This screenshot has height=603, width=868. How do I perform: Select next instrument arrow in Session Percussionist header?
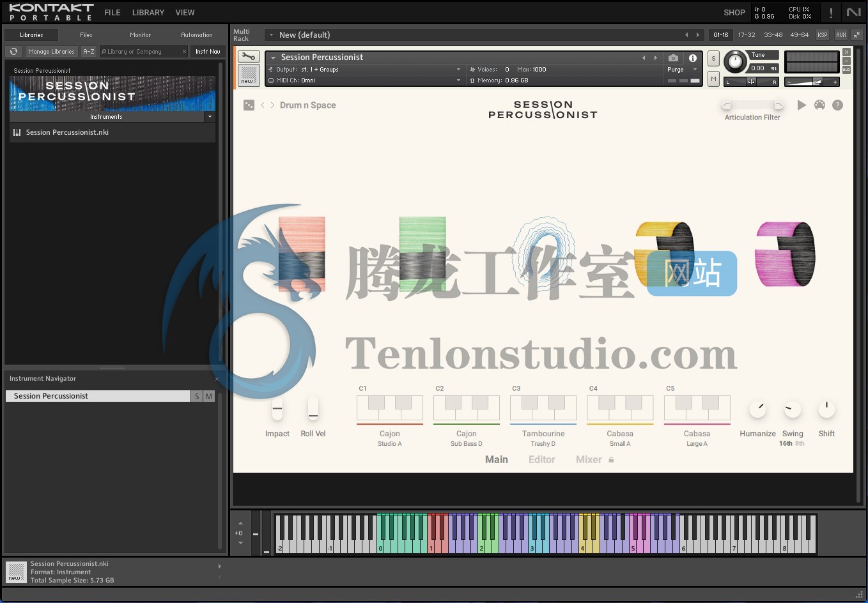[655, 57]
